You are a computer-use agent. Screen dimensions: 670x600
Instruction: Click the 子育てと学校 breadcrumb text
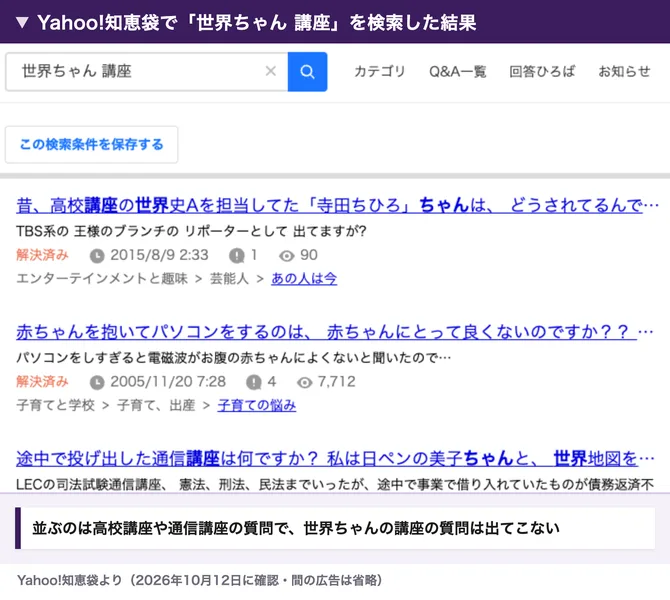(x=56, y=405)
